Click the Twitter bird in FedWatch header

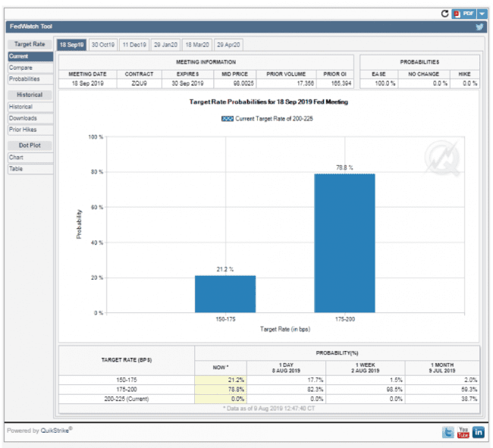pos(479,27)
